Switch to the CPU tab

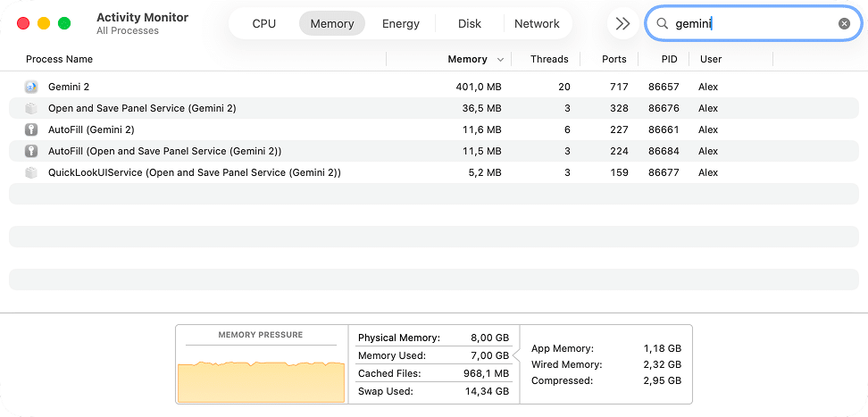coord(264,24)
